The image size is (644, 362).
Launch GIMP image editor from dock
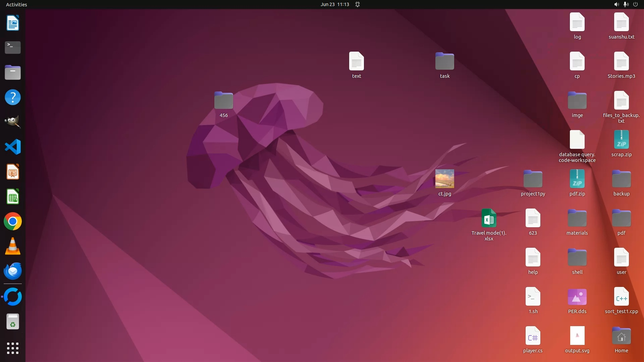[x=13, y=122]
